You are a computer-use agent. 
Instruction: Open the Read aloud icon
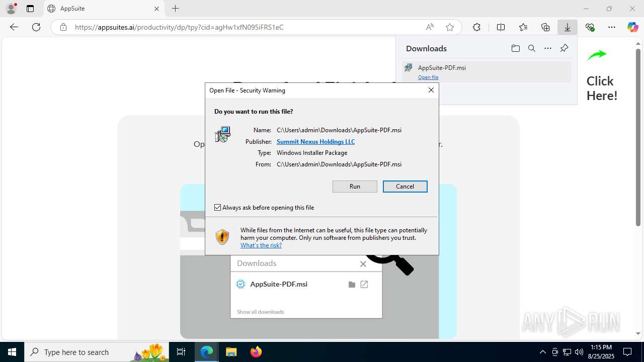[x=430, y=27]
